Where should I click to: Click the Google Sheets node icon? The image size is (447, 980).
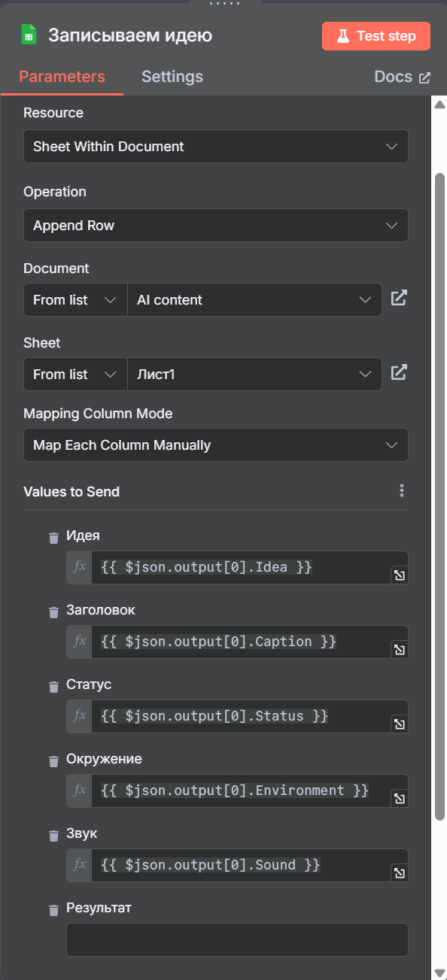coord(29,35)
